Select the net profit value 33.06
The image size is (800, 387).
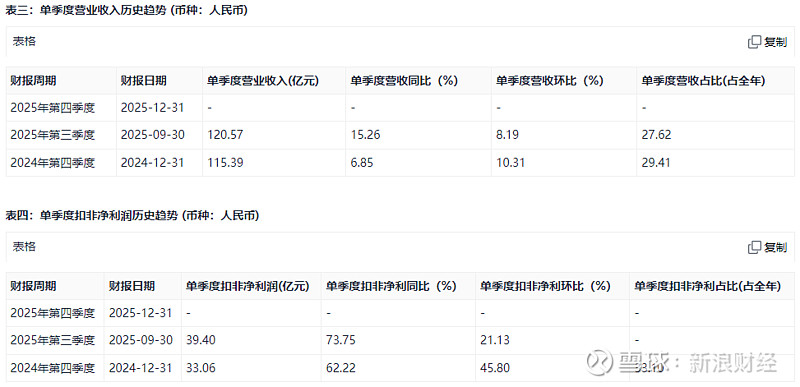(201, 368)
